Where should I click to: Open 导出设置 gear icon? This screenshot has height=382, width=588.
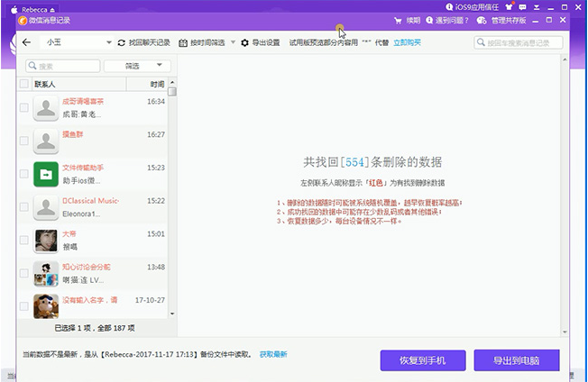click(244, 42)
